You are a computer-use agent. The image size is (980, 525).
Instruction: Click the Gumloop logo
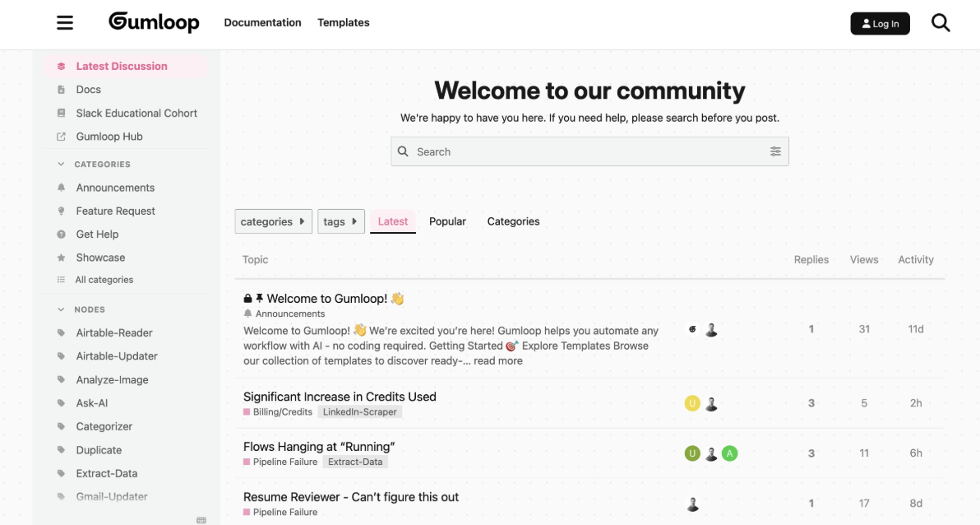pos(154,22)
